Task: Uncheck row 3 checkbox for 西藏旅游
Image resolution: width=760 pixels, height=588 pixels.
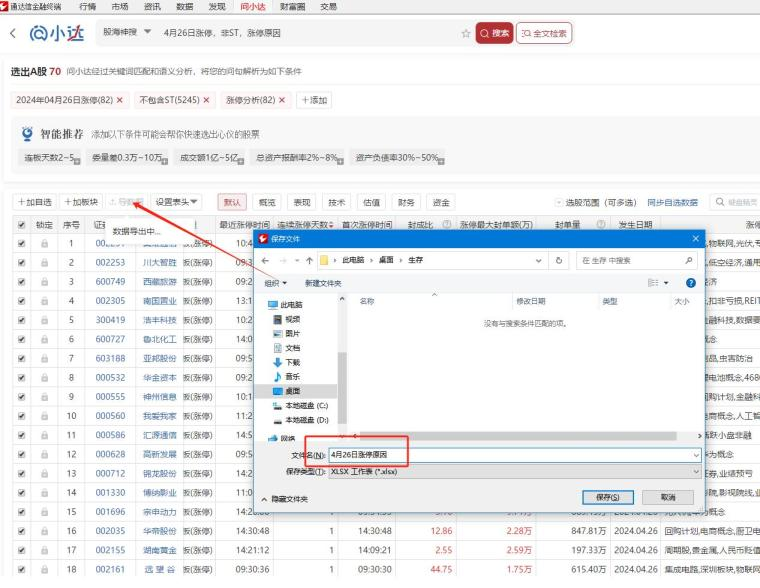Action: point(21,282)
